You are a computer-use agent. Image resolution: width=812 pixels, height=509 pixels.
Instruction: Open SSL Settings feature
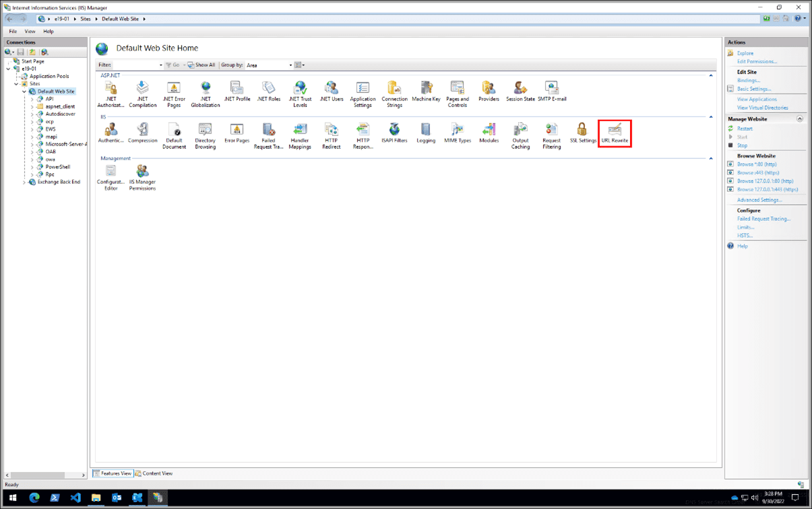pyautogui.click(x=583, y=133)
